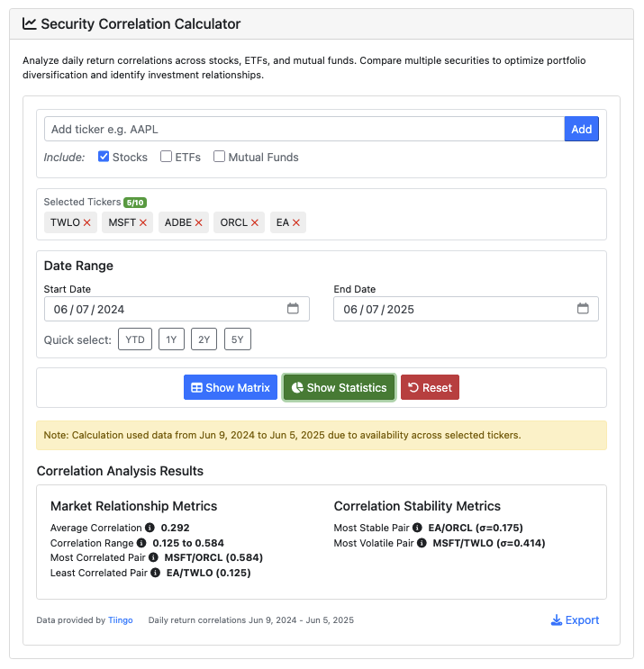The width and height of the screenshot is (644, 669).
Task: Focus the Add ticker input field
Action: click(304, 129)
